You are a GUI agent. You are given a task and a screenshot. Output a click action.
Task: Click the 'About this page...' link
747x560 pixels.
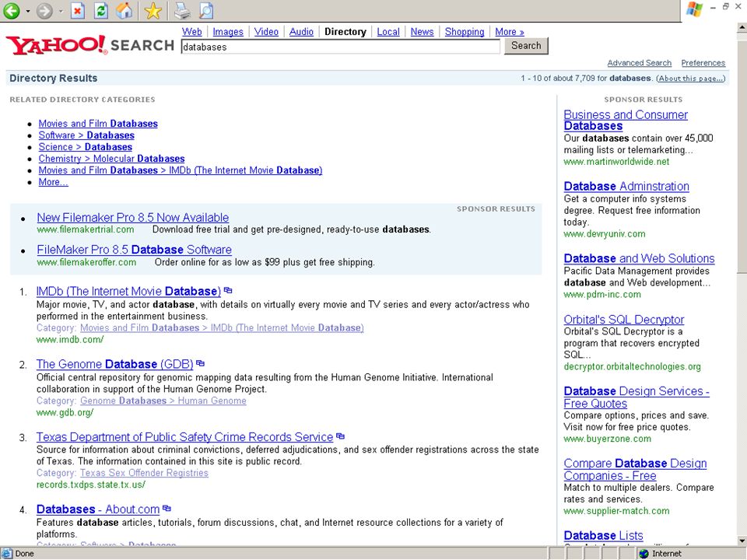[691, 78]
